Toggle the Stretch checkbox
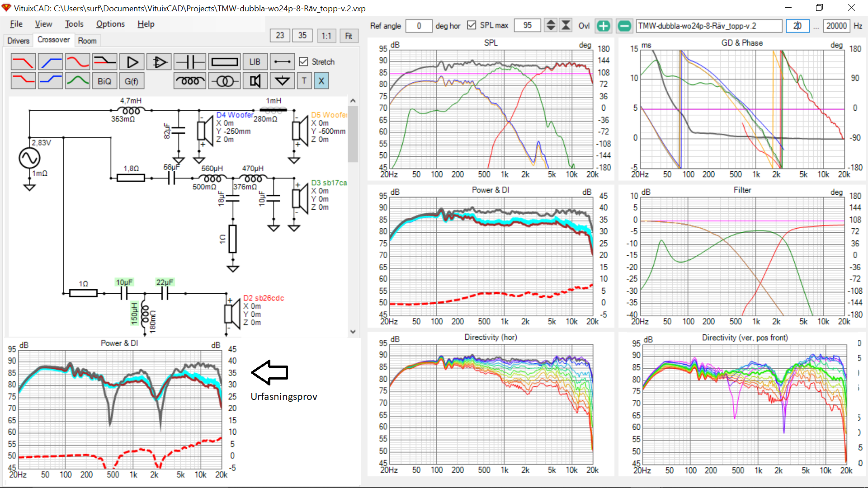The height and width of the screenshot is (488, 868). [x=304, y=62]
